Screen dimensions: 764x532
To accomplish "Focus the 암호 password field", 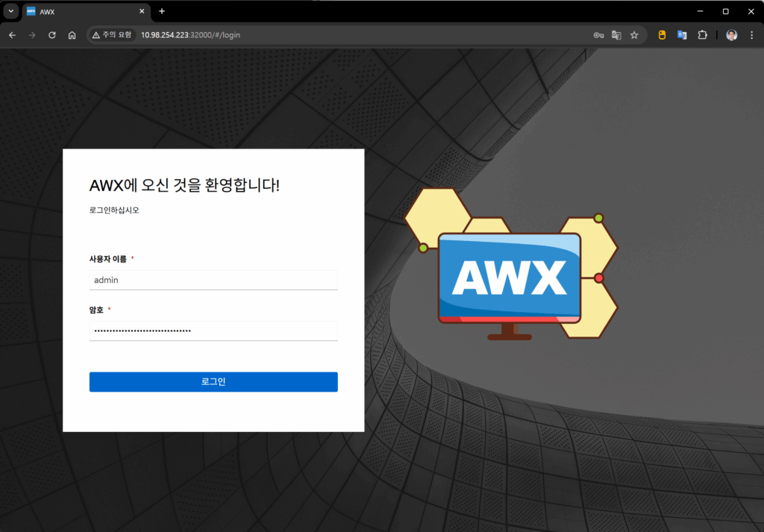I will coord(213,331).
